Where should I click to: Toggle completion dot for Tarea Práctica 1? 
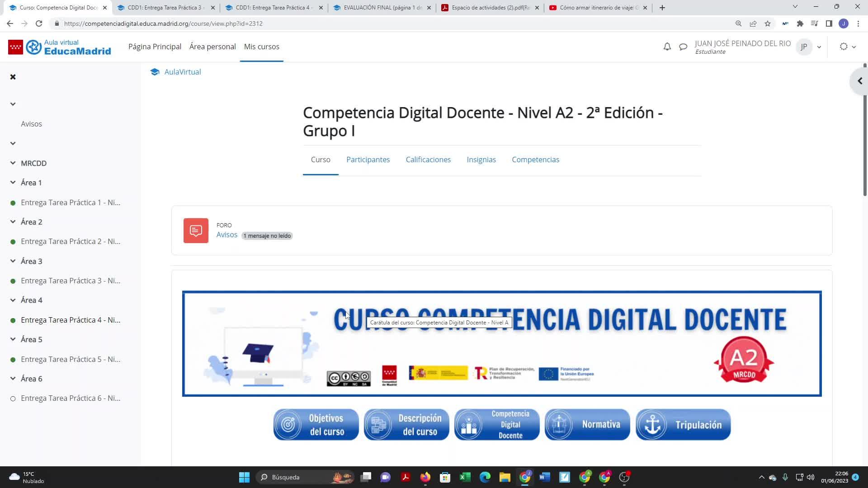[x=13, y=203]
